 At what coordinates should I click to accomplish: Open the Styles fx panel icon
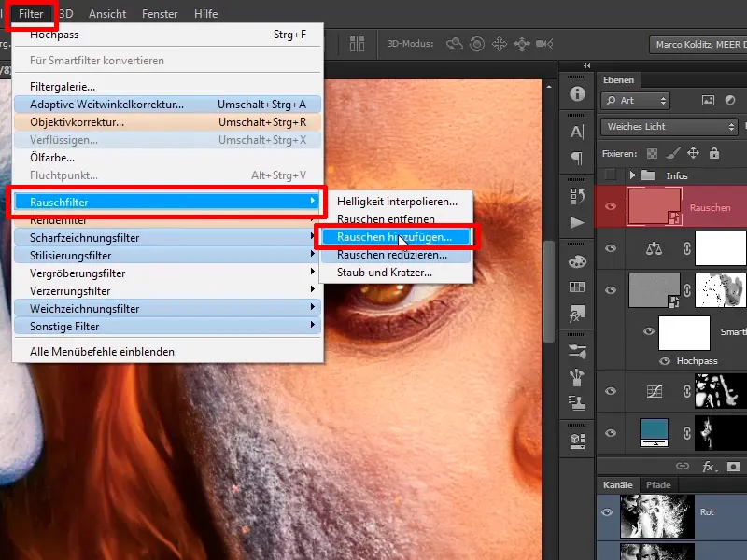pyautogui.click(x=577, y=314)
